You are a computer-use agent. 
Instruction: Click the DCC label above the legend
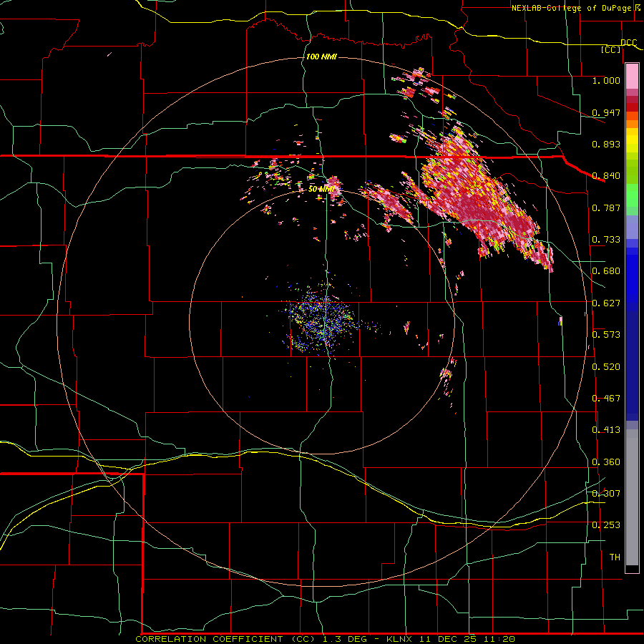[x=628, y=42]
